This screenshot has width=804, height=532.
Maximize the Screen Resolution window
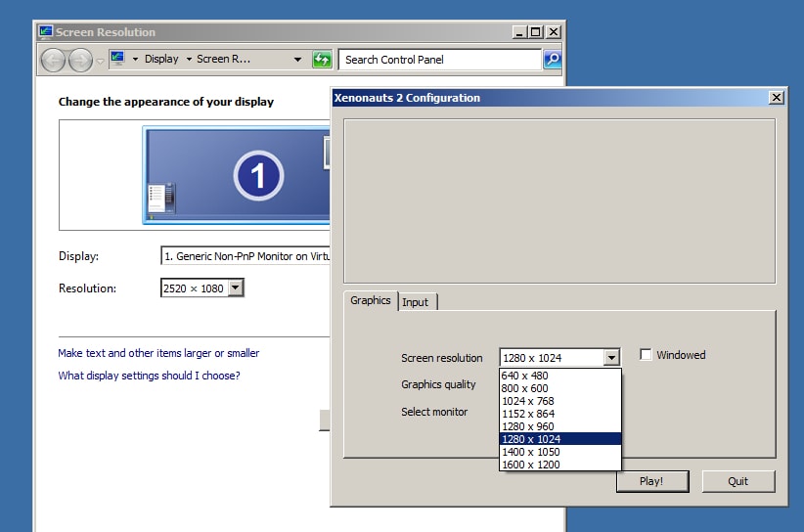pyautogui.click(x=536, y=32)
